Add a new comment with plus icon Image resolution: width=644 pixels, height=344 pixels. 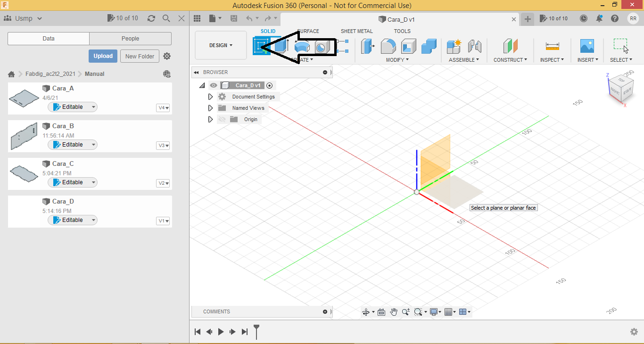325,311
